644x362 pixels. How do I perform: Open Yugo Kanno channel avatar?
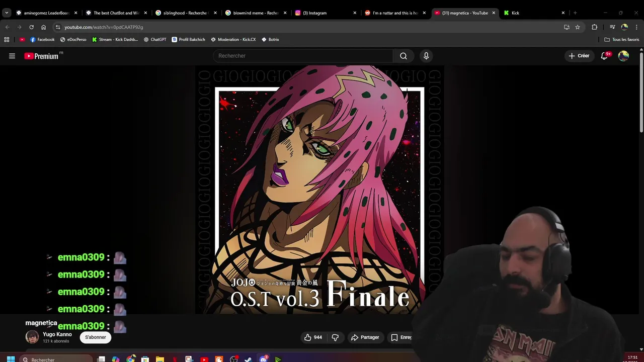tap(32, 337)
